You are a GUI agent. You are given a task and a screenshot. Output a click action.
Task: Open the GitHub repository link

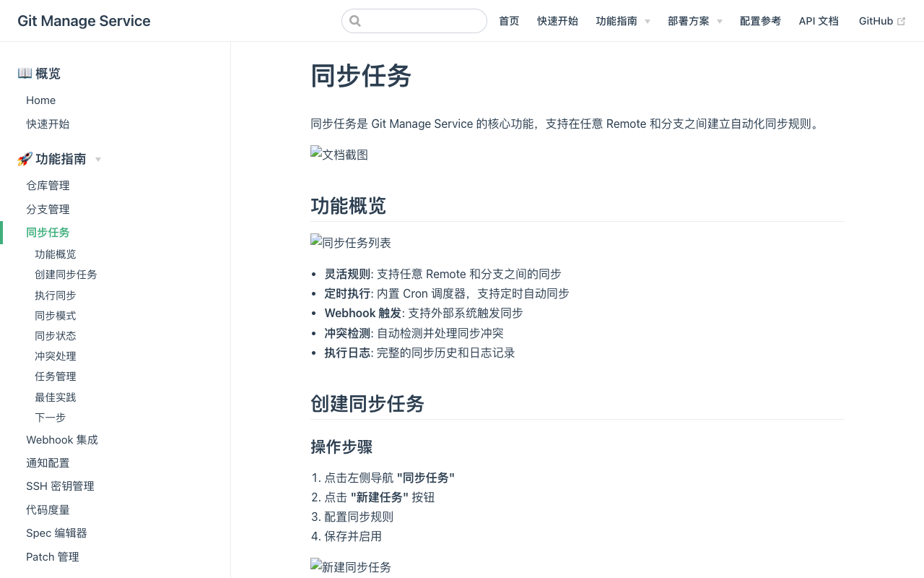[876, 21]
